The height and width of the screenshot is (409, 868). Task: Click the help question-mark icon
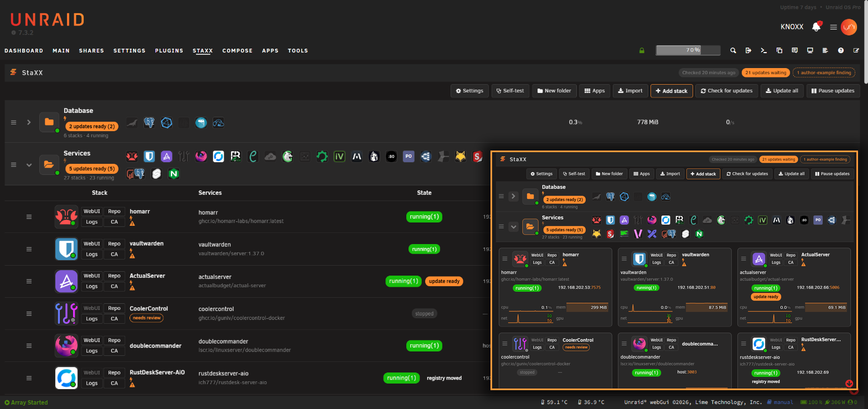tap(841, 50)
